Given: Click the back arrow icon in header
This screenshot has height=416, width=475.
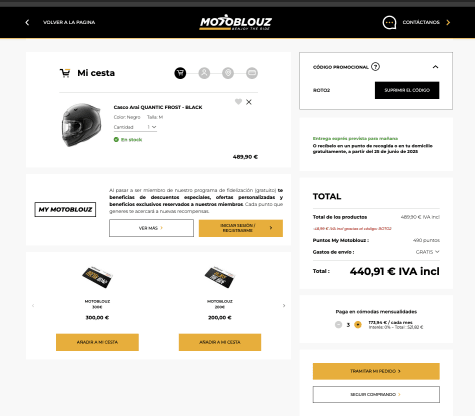Looking at the screenshot, I should pyautogui.click(x=27, y=22).
